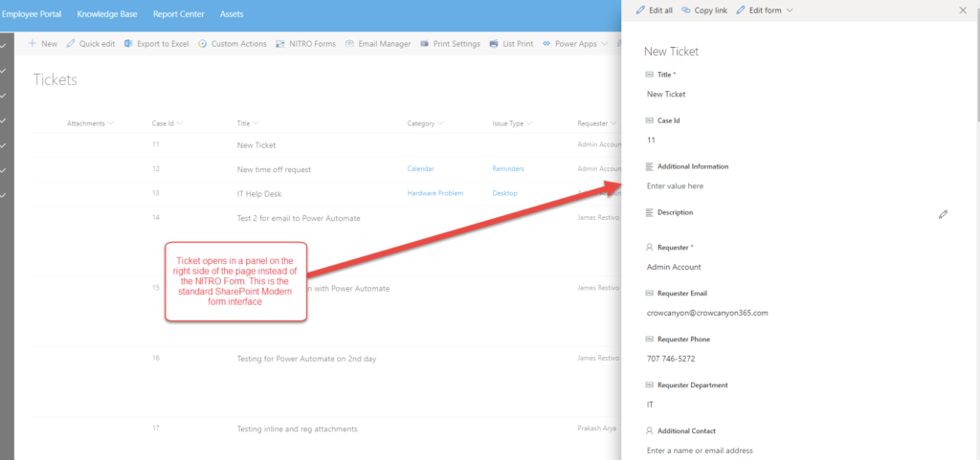This screenshot has height=460, width=980.
Task: Select row checkmark for case 12
Action: coord(4,170)
